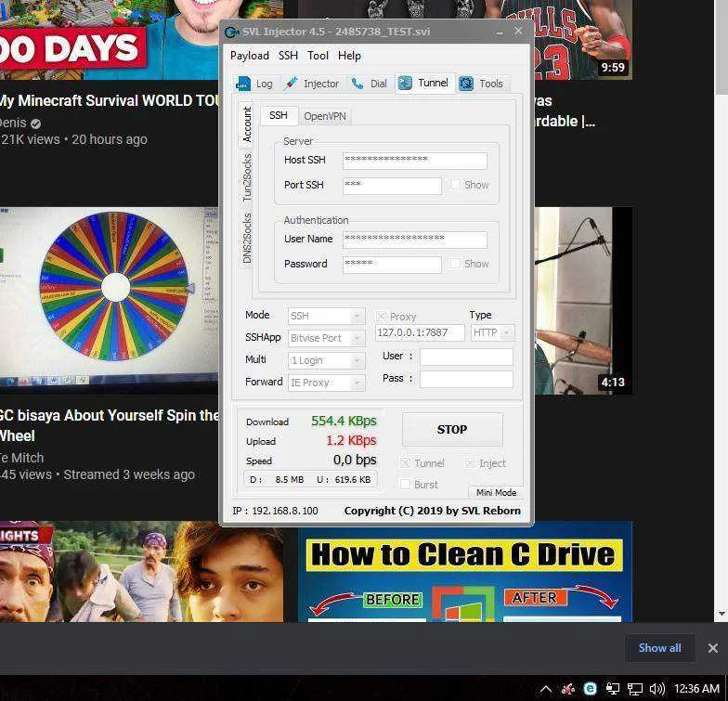
Task: Click the Password field
Action: [x=392, y=264]
